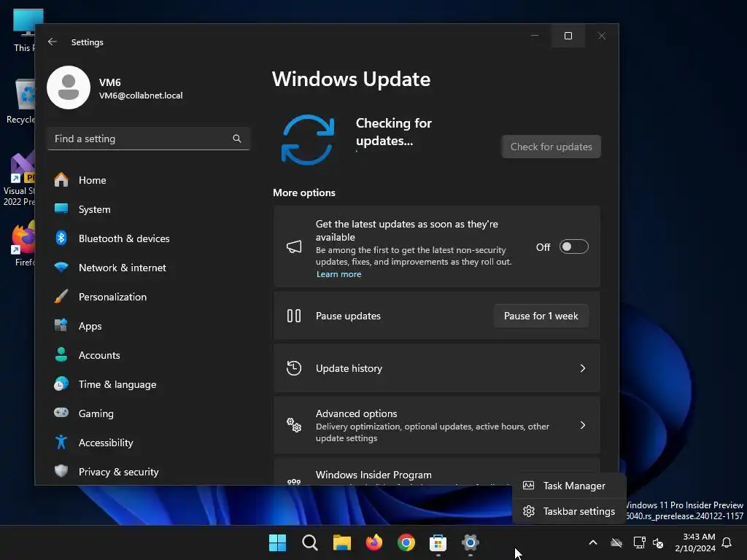Open File Explorer from taskbar

coord(341,542)
